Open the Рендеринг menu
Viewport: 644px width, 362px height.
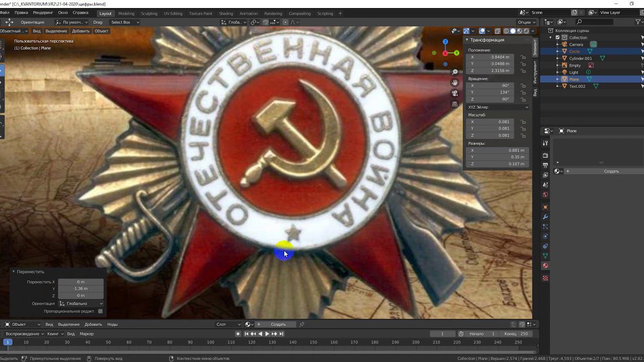point(43,13)
